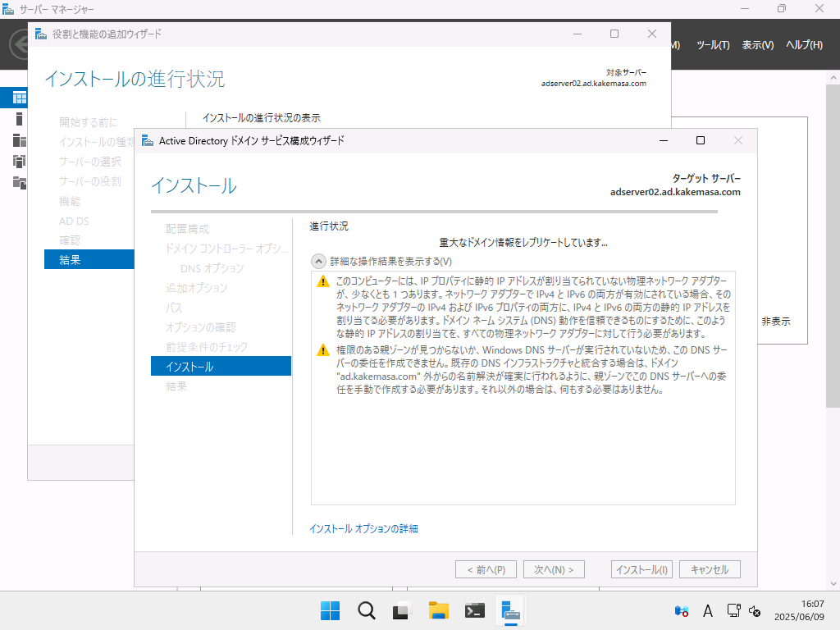Launch File Explorer from taskbar
Viewport: 840px width, 630px height.
pyautogui.click(x=439, y=610)
